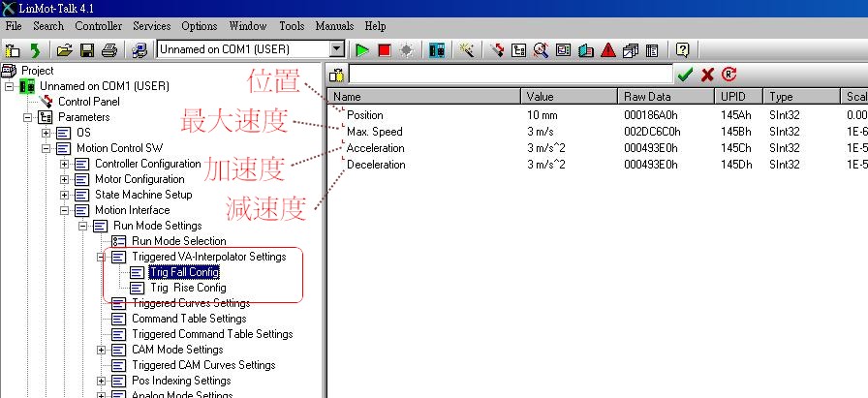The width and height of the screenshot is (868, 398).
Task: Open the Command Table toolbar icon
Action: [x=652, y=50]
